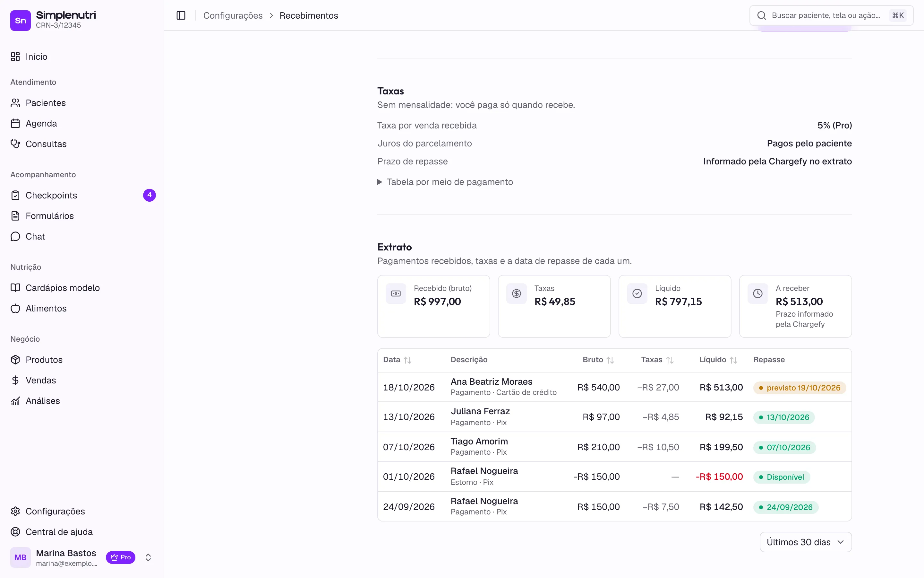Viewport: 924px width, 578px height.
Task: Sort table by Taxas column
Action: [657, 360]
